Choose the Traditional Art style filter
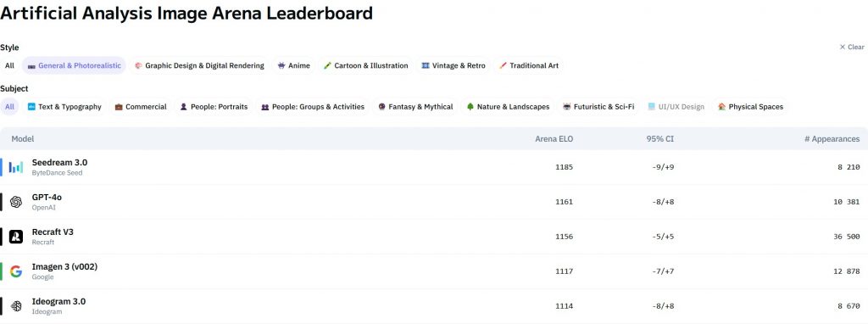Screen dimensions: 868x324 tap(529, 65)
